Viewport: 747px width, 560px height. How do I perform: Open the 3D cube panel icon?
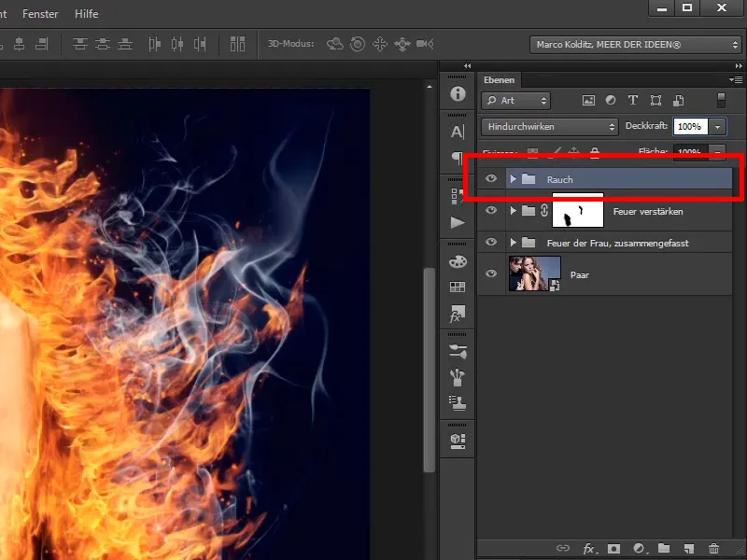click(458, 441)
